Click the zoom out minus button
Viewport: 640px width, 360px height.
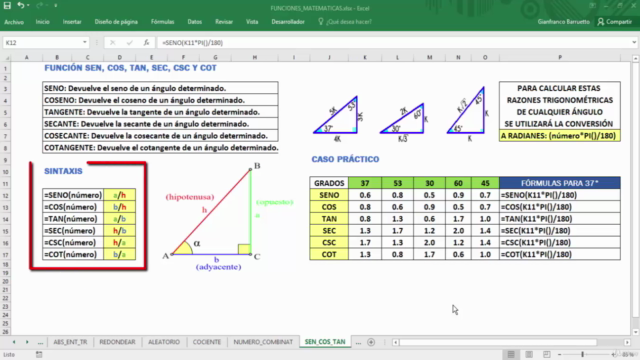[560, 354]
